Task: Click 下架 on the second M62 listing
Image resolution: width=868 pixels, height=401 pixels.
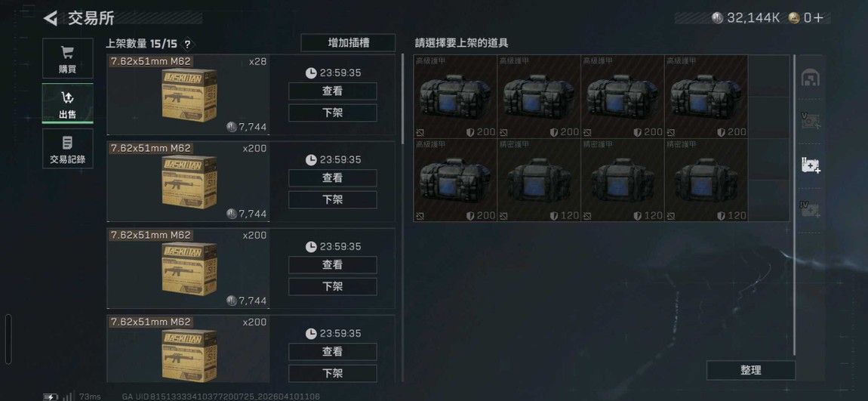Action: [x=333, y=199]
